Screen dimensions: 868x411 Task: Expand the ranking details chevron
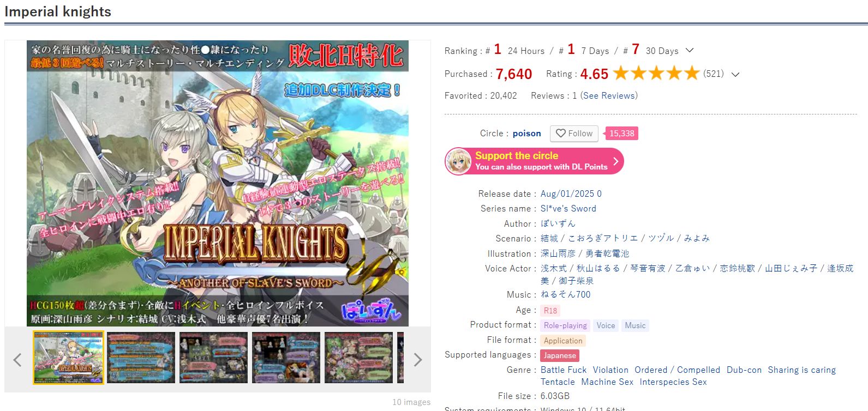pyautogui.click(x=690, y=50)
